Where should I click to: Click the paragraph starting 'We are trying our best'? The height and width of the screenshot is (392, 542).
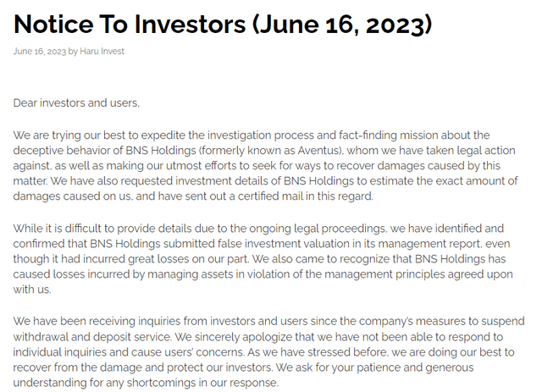[x=269, y=165]
